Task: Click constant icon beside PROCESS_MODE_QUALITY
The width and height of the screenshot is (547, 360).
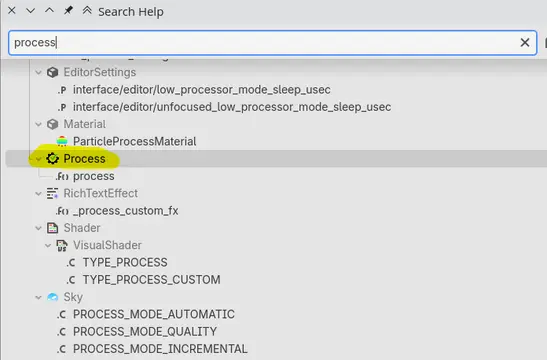Action: (x=62, y=332)
